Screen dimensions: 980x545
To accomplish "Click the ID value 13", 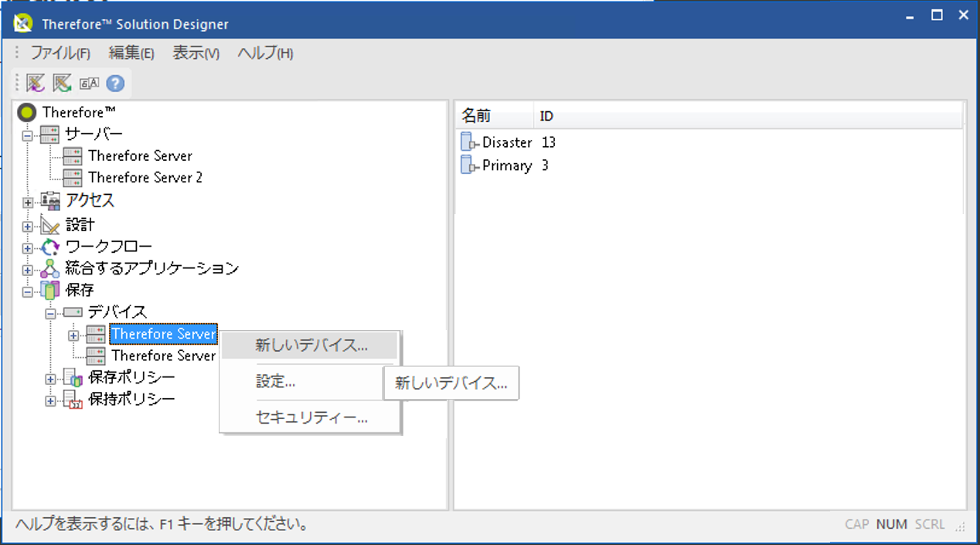I will coord(549,142).
